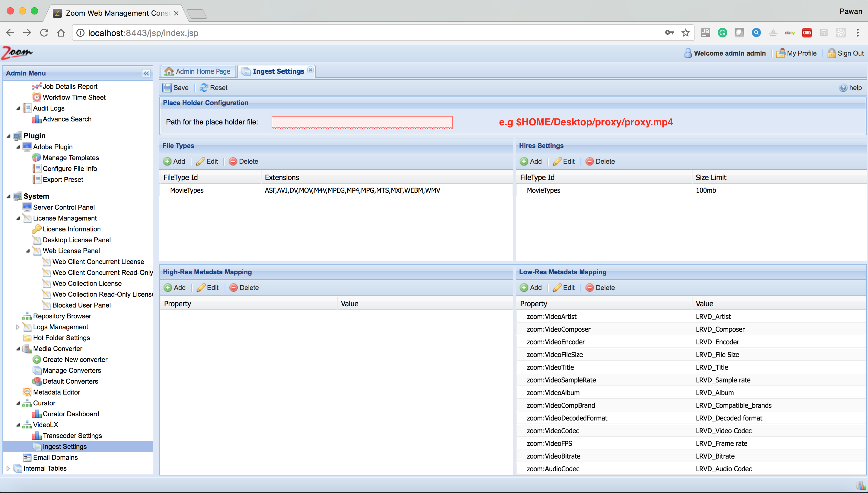
Task: Open Server Control Panel
Action: pos(64,207)
